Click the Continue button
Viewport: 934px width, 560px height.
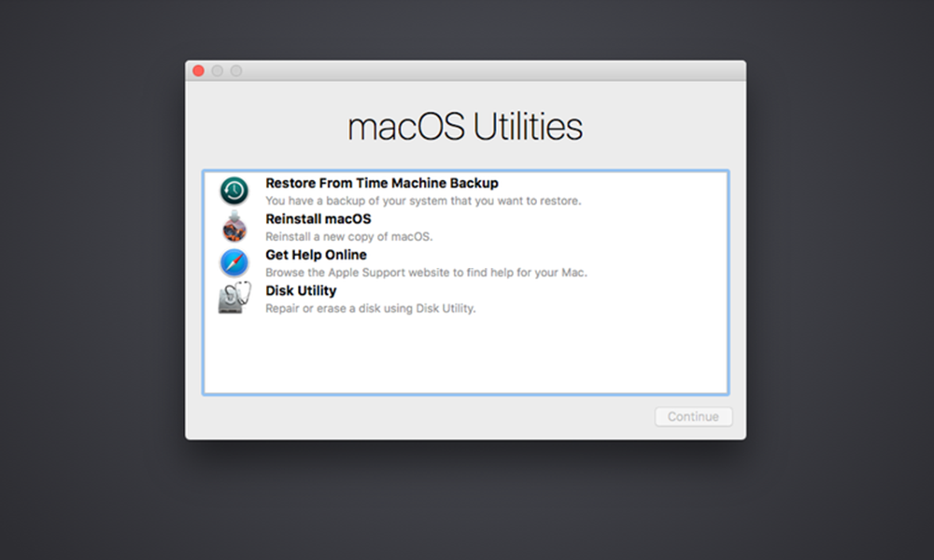693,416
